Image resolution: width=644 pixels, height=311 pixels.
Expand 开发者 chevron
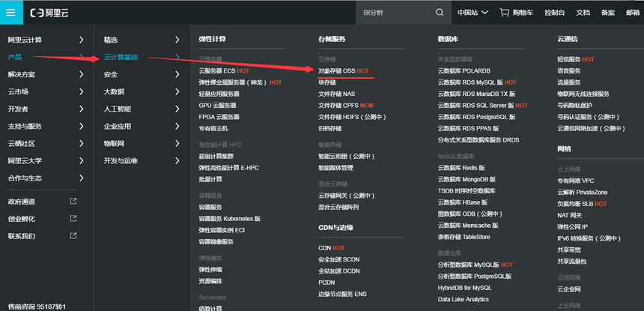coord(82,109)
